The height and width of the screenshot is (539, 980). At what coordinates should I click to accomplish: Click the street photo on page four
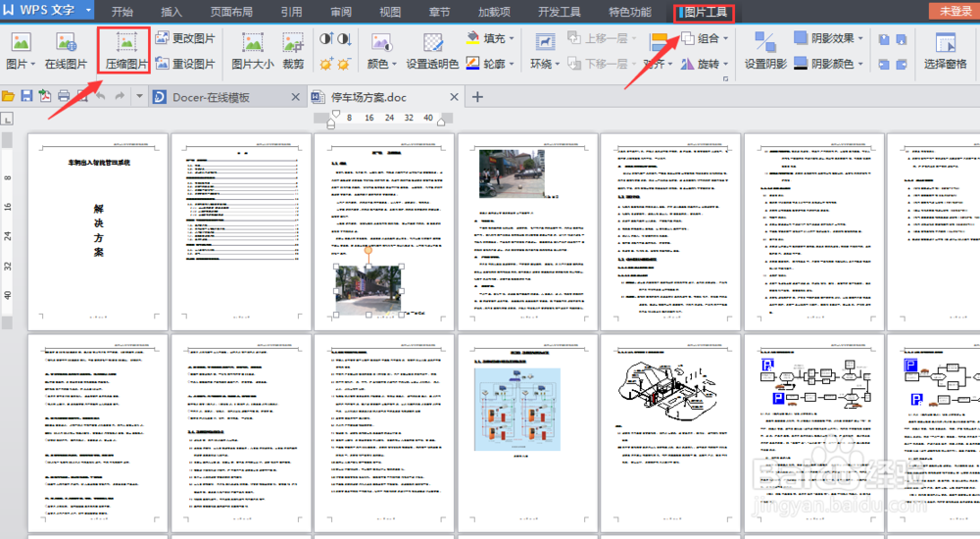coord(513,173)
